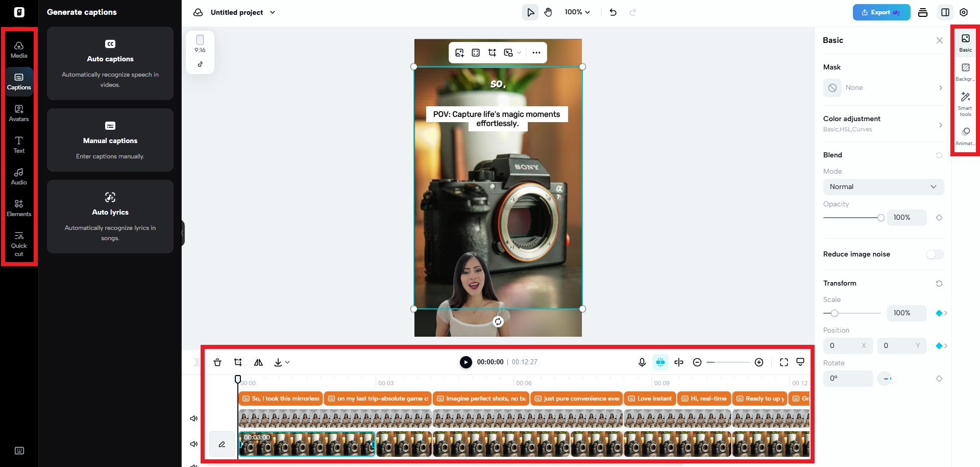Toggle the Scale keyframe diamond

pyautogui.click(x=939, y=313)
